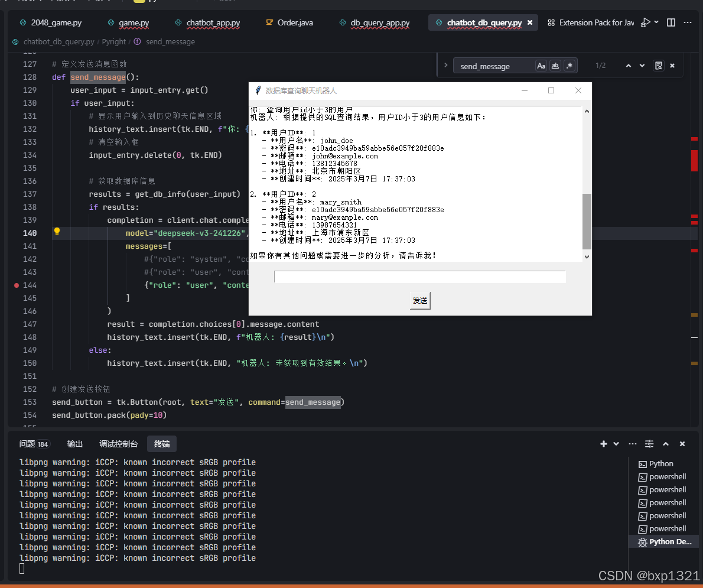
Task: Run the Python file with play icon
Action: [646, 22]
